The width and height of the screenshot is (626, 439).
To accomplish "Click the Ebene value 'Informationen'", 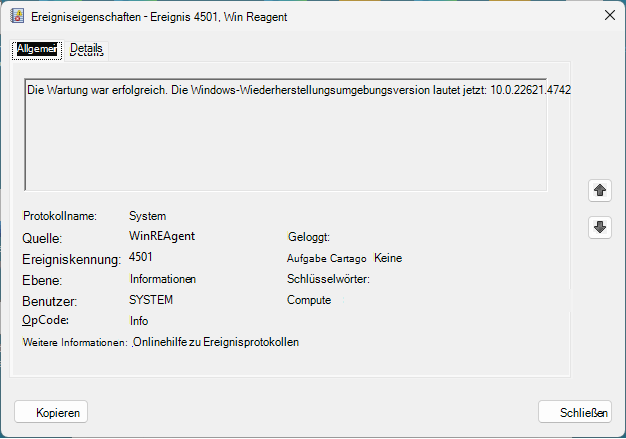I will tap(163, 279).
